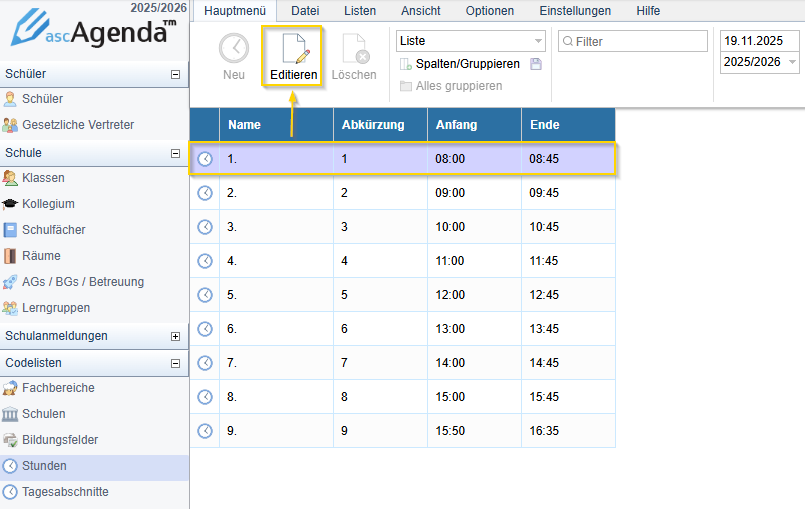Collapse the Codelisten section

point(176,363)
